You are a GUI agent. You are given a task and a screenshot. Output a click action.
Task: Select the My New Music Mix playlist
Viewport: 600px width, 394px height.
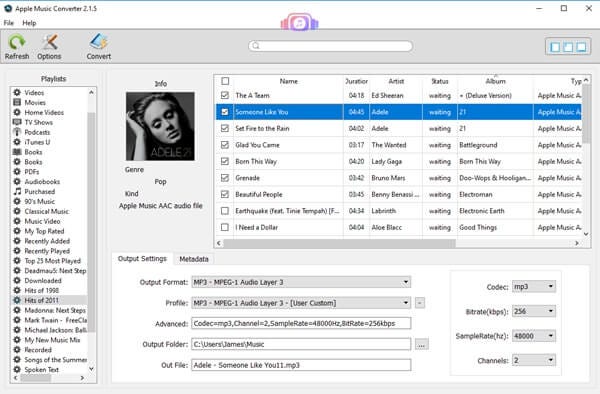pyautogui.click(x=52, y=340)
